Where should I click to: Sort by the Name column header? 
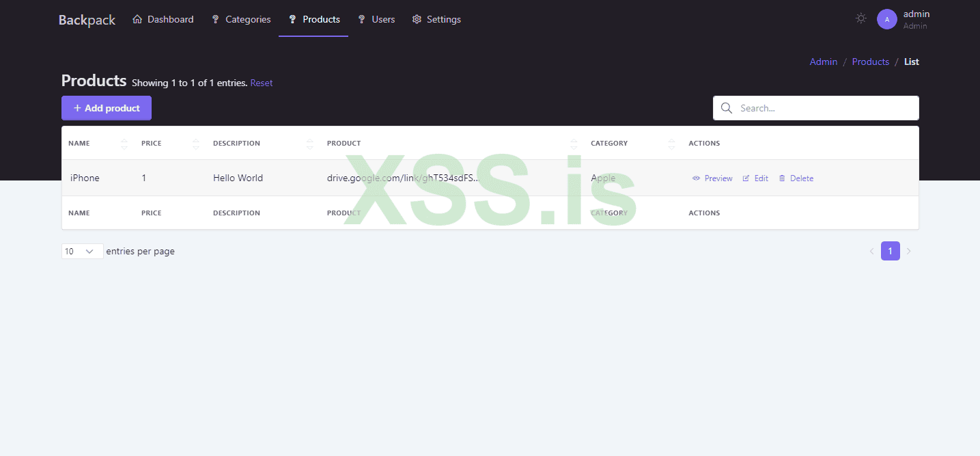click(79, 144)
